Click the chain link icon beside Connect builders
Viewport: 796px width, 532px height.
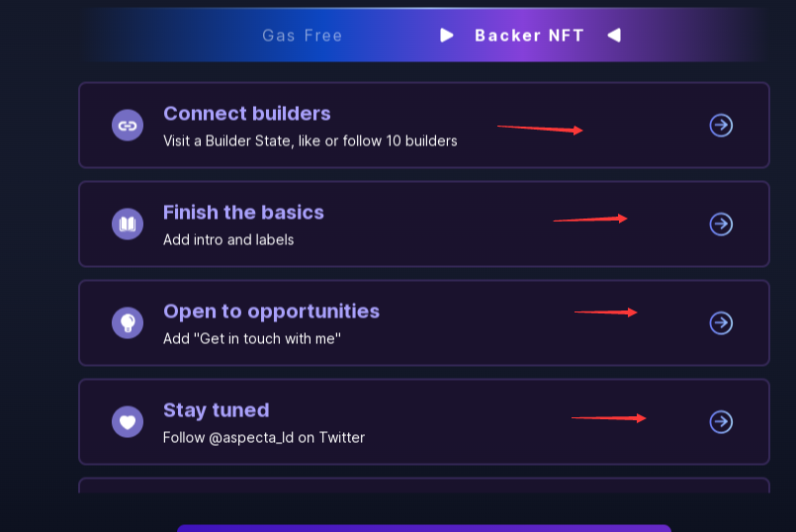(x=128, y=126)
